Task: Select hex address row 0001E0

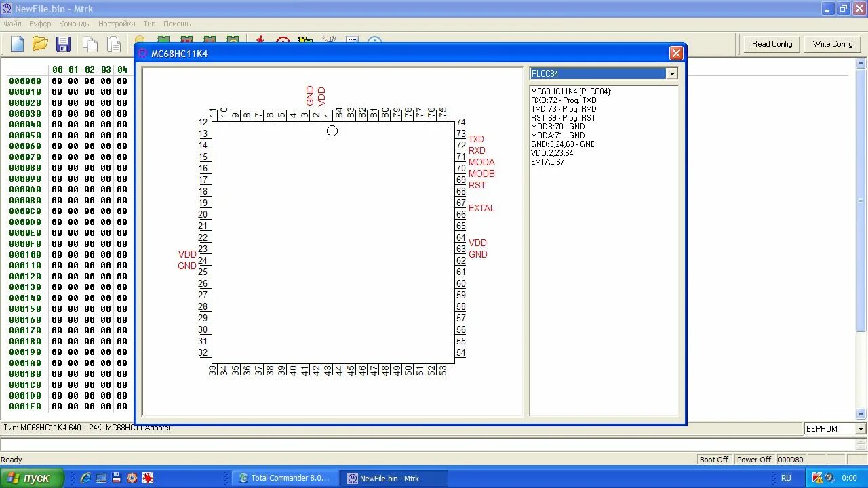Action: (25, 406)
